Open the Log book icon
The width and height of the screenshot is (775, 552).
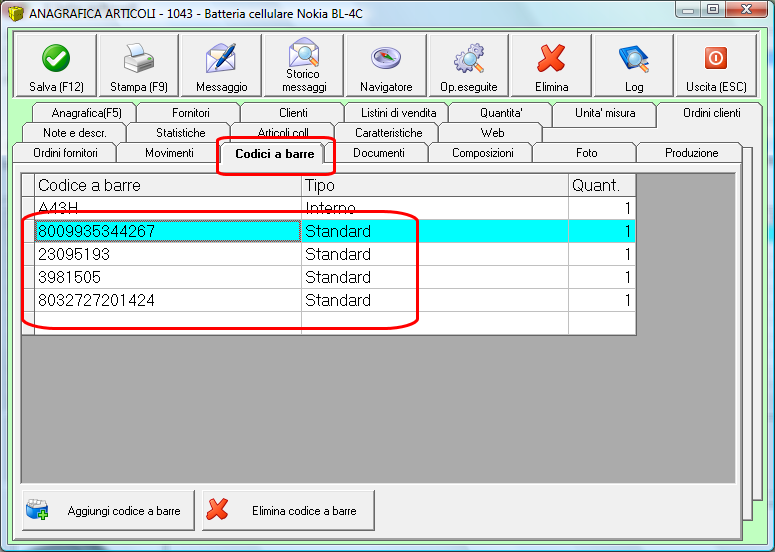coord(634,58)
